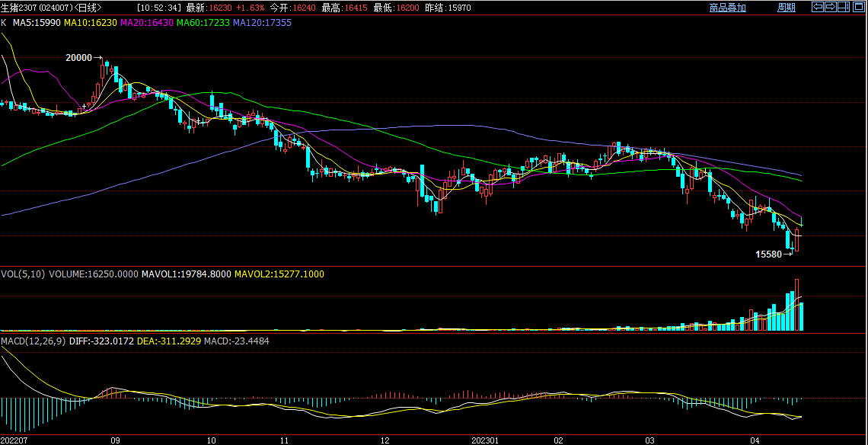Click the full-window chart icon
The image size is (868, 445).
pos(858,7)
